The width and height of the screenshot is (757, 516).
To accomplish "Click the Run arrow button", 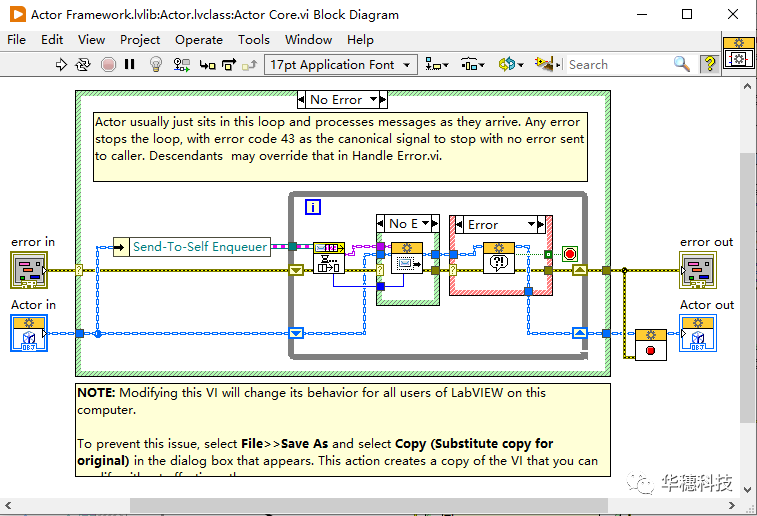I will tap(61, 64).
